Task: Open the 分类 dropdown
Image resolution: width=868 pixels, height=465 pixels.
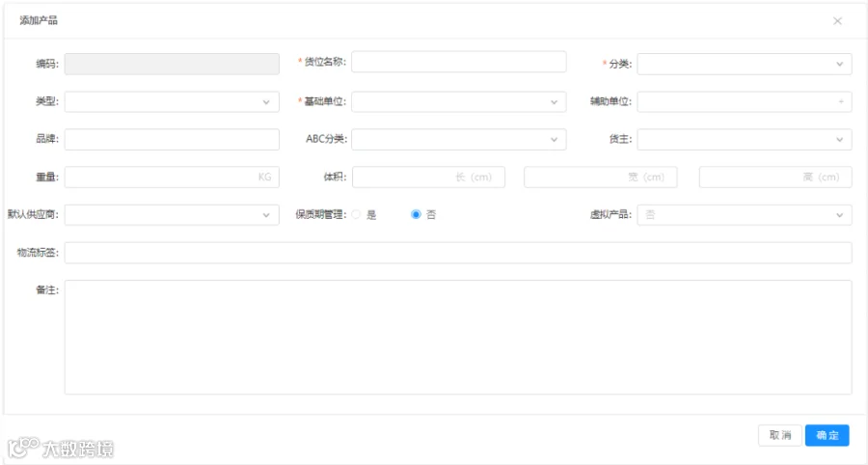Action: coord(744,64)
